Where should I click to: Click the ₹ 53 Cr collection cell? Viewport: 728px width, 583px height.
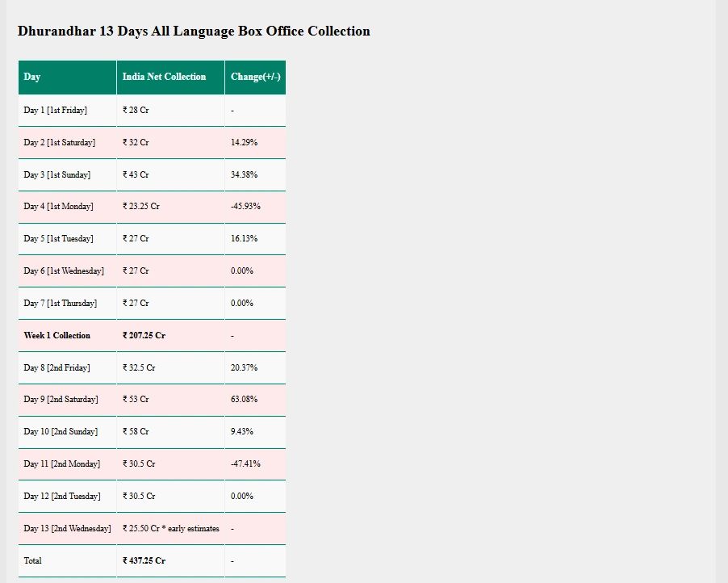tap(136, 400)
